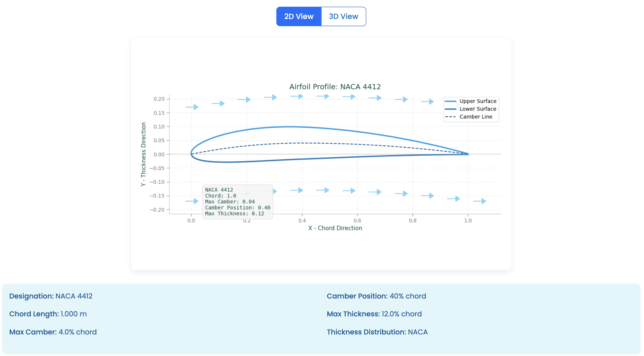Switch to the 3D View tab

[x=343, y=16]
